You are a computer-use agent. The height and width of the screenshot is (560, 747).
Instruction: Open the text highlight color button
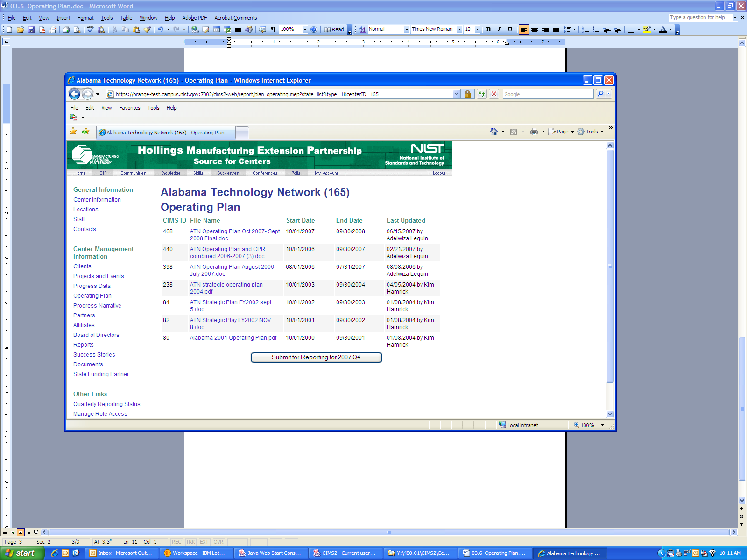click(647, 29)
